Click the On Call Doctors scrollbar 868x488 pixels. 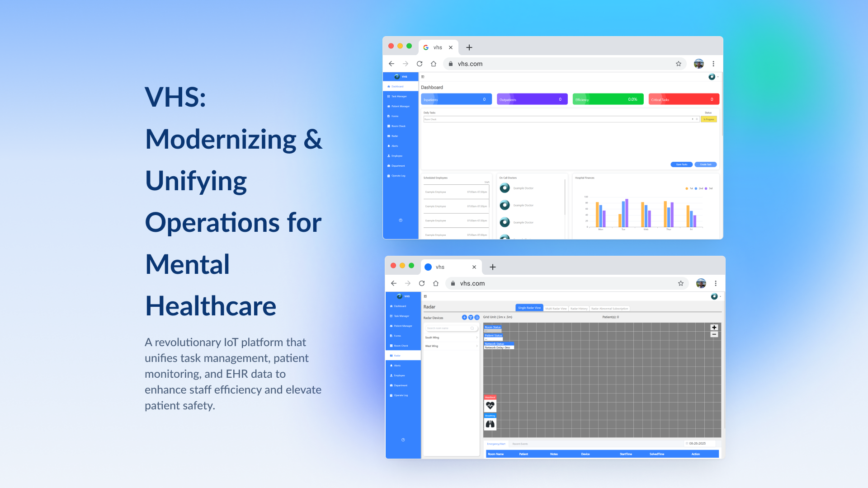point(565,197)
